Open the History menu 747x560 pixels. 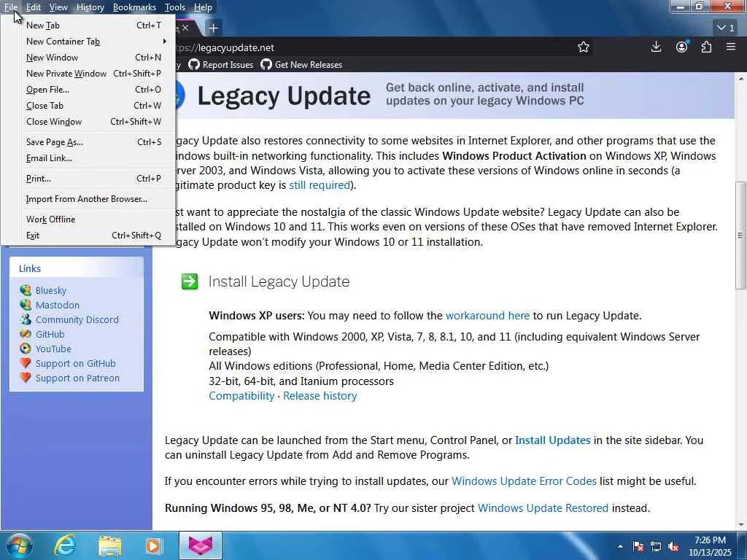90,7
